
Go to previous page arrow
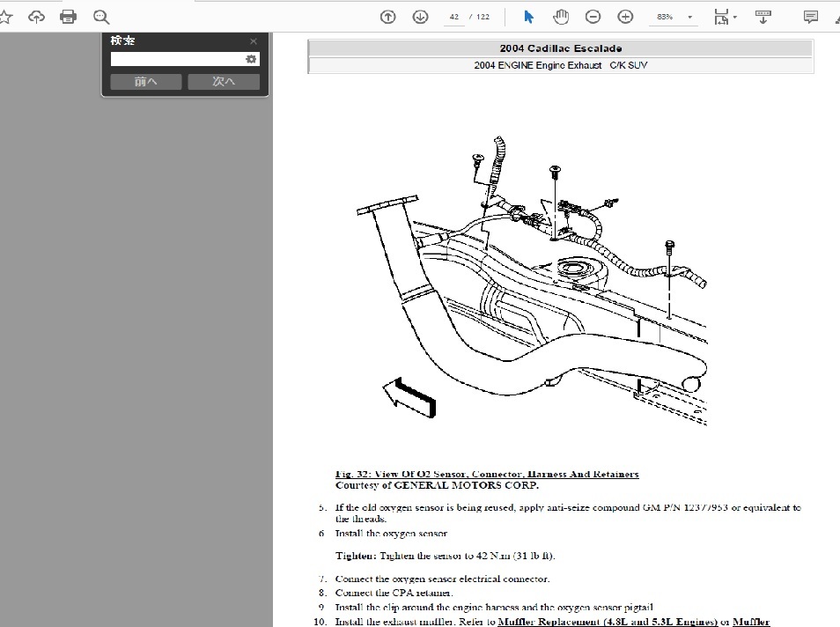click(x=387, y=17)
